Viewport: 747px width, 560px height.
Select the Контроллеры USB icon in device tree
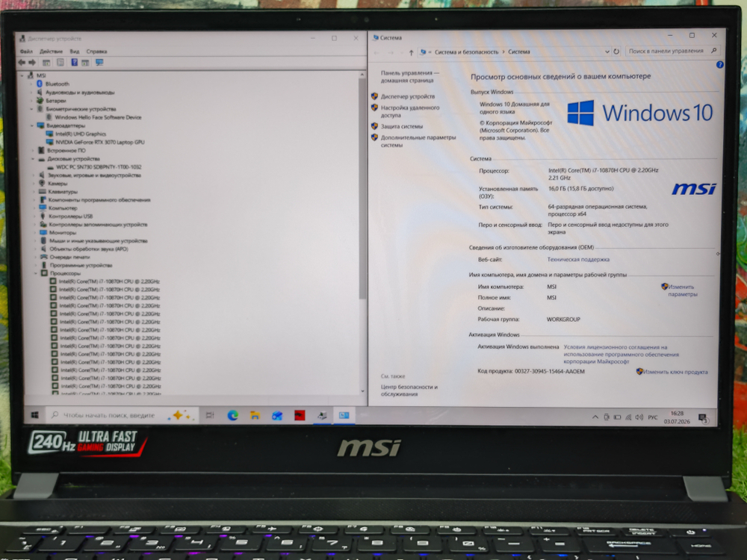tap(43, 217)
